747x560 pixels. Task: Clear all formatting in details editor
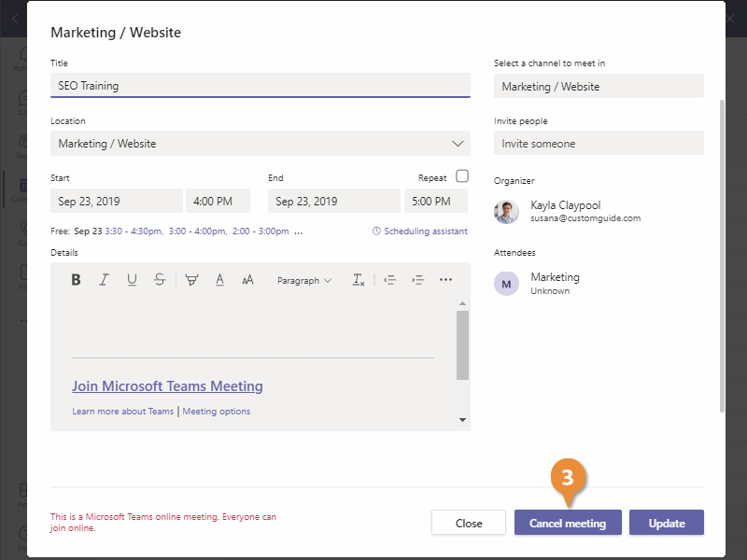pos(359,280)
